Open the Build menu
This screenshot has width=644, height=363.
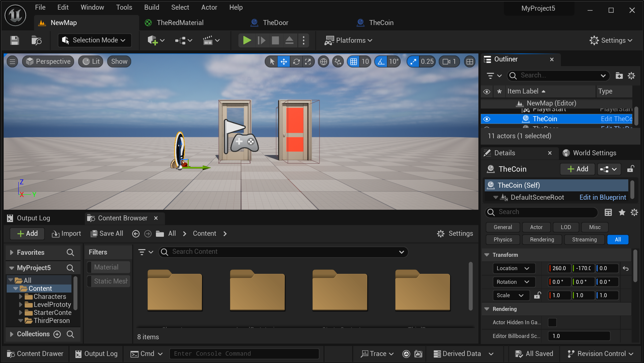coord(152,7)
